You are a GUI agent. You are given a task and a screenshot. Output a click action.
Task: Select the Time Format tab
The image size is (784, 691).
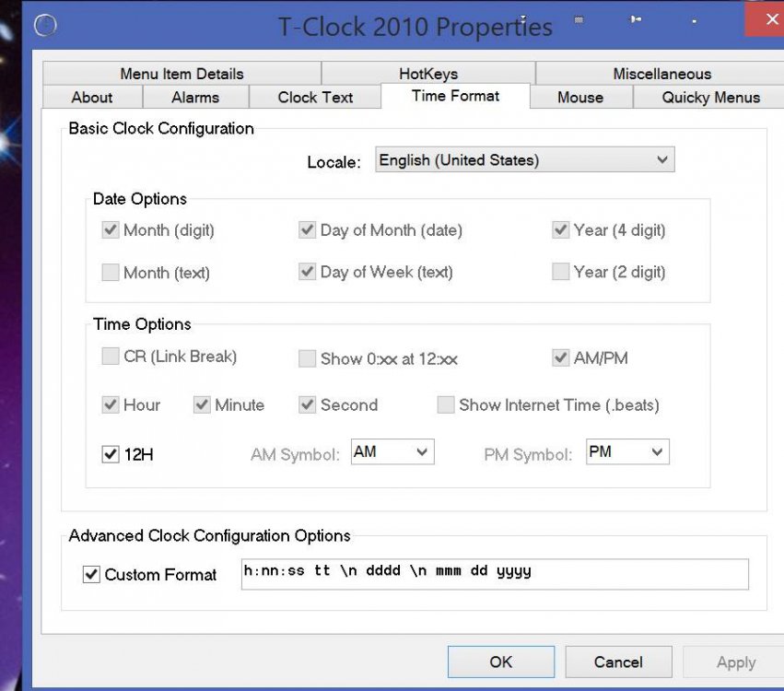click(x=455, y=96)
